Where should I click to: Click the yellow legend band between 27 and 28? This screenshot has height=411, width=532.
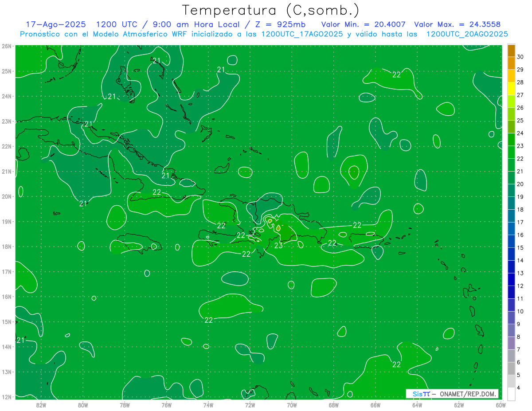[x=511, y=89]
